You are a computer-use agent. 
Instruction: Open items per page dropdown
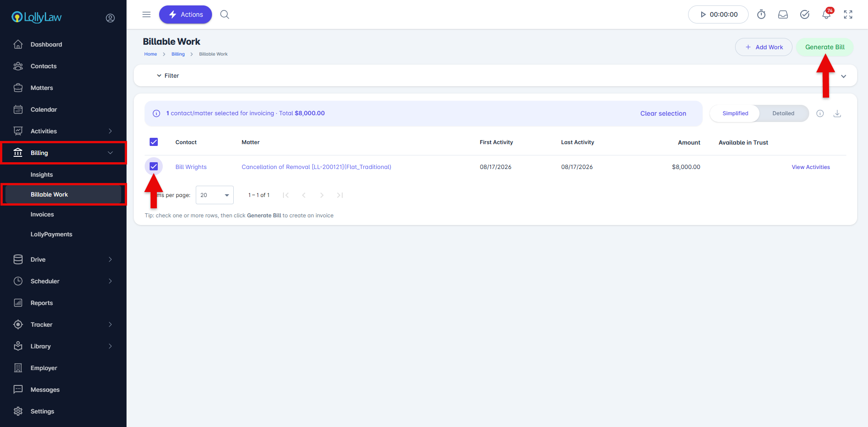(x=215, y=195)
